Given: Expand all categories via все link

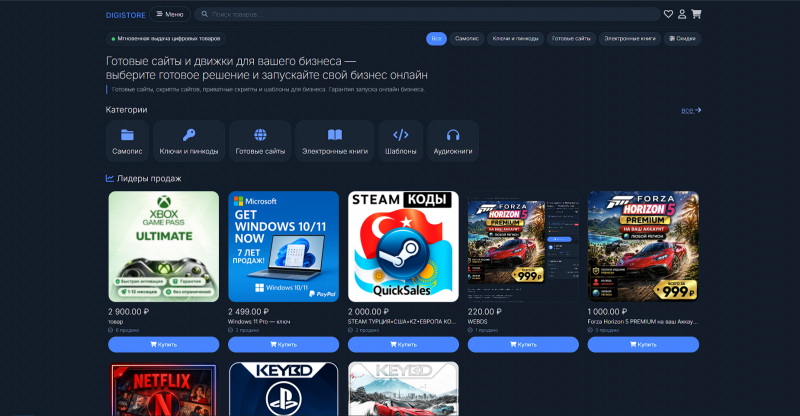Looking at the screenshot, I should (691, 110).
